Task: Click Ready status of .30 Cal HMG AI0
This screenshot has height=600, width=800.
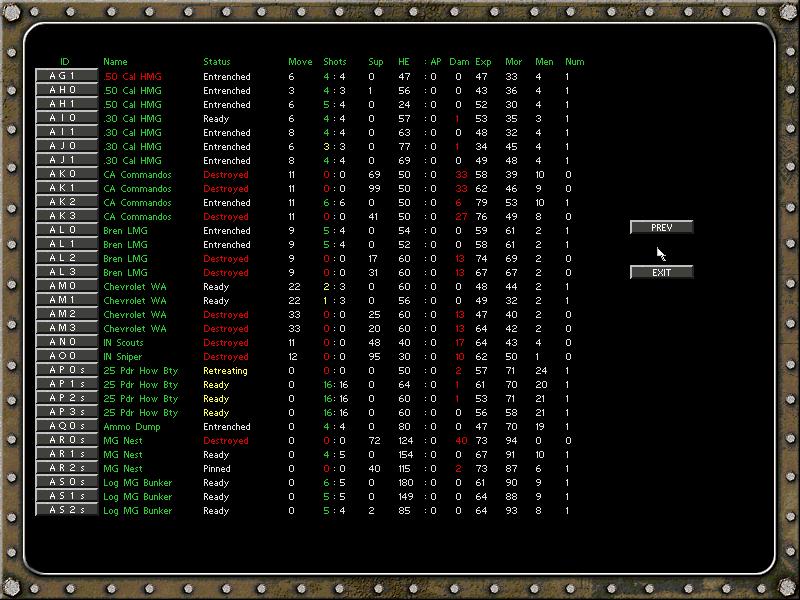Action: click(216, 119)
